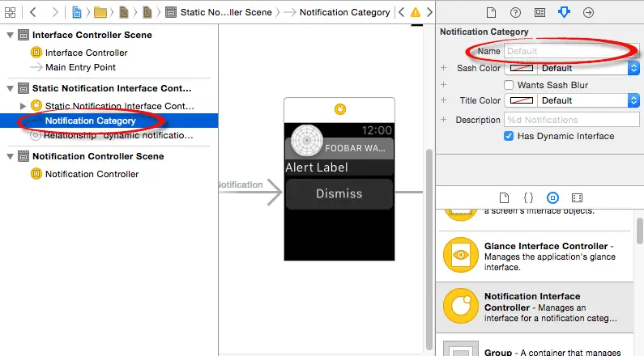
Task: Expand Static Notification Interface Controller tree item
Action: point(23,106)
